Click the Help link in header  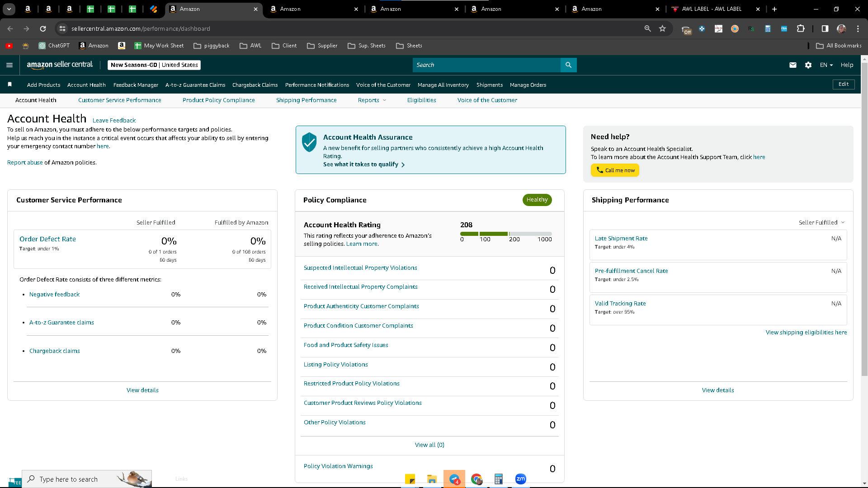click(847, 65)
